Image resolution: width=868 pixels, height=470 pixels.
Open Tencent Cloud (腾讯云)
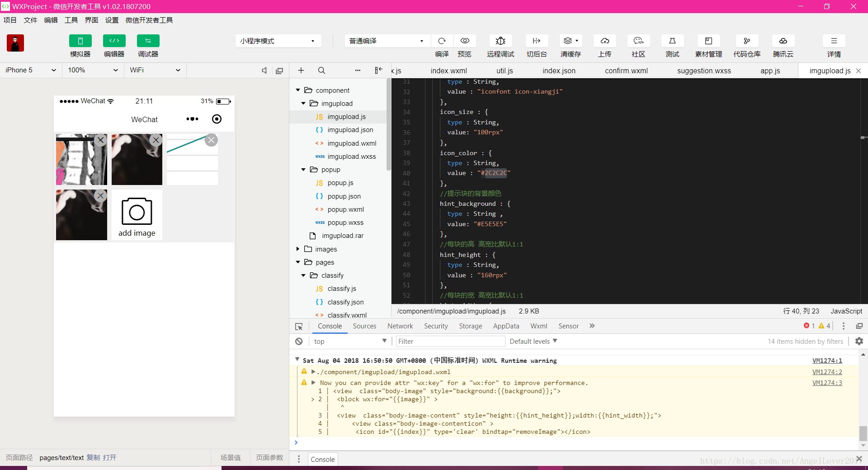783,41
